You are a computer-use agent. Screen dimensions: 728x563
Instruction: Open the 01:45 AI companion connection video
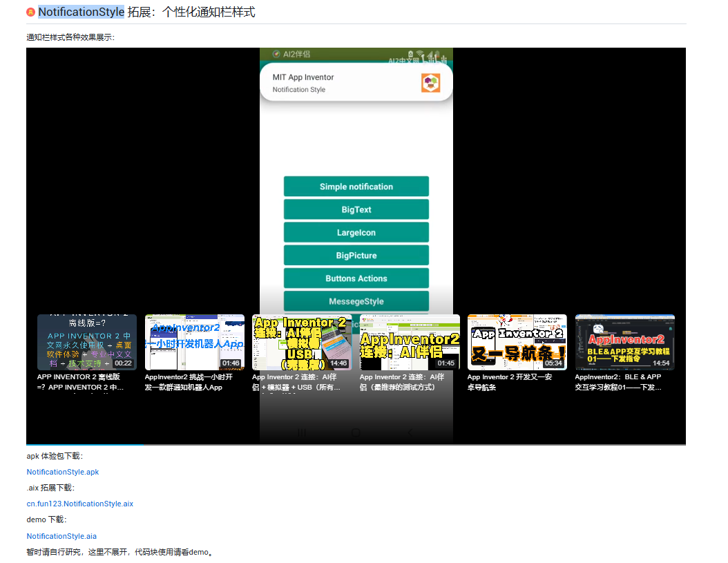410,342
